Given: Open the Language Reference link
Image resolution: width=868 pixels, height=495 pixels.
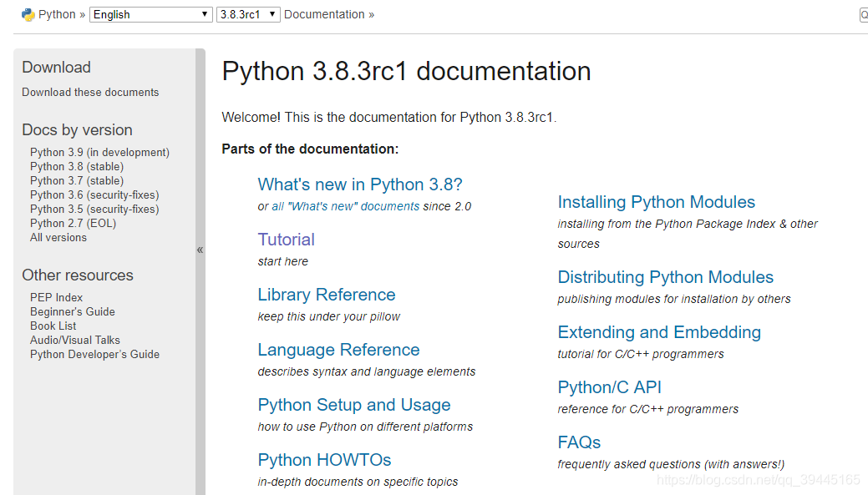Looking at the screenshot, I should 339,350.
